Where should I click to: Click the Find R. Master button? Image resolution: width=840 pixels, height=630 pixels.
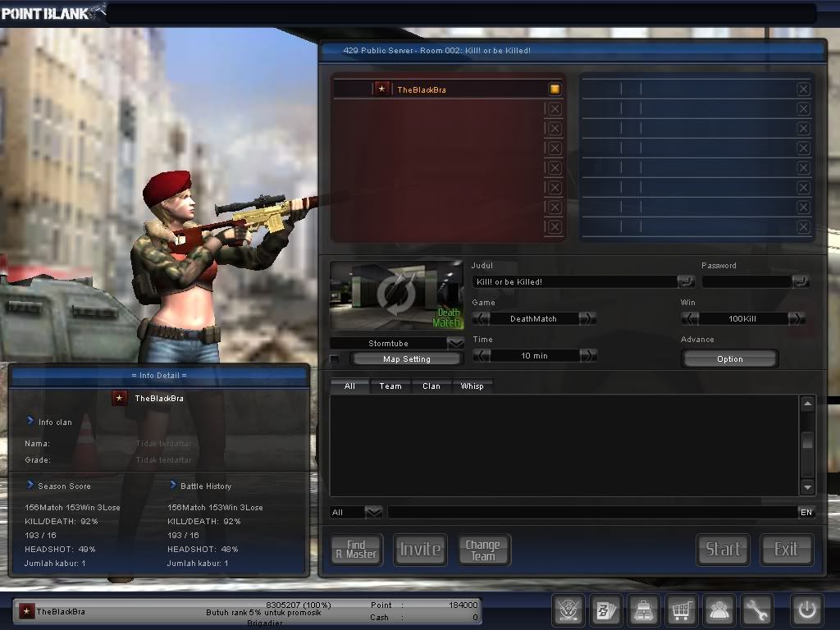(x=357, y=550)
